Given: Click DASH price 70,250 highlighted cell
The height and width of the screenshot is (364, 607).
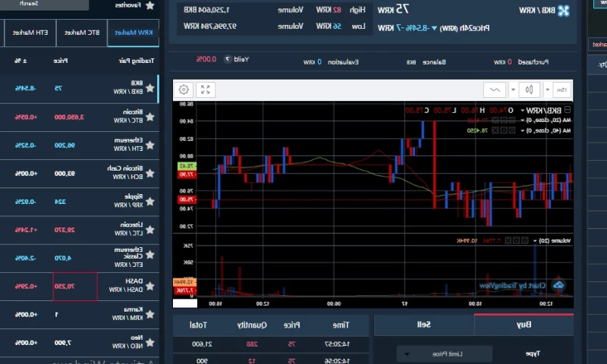Looking at the screenshot, I should click(x=75, y=286).
